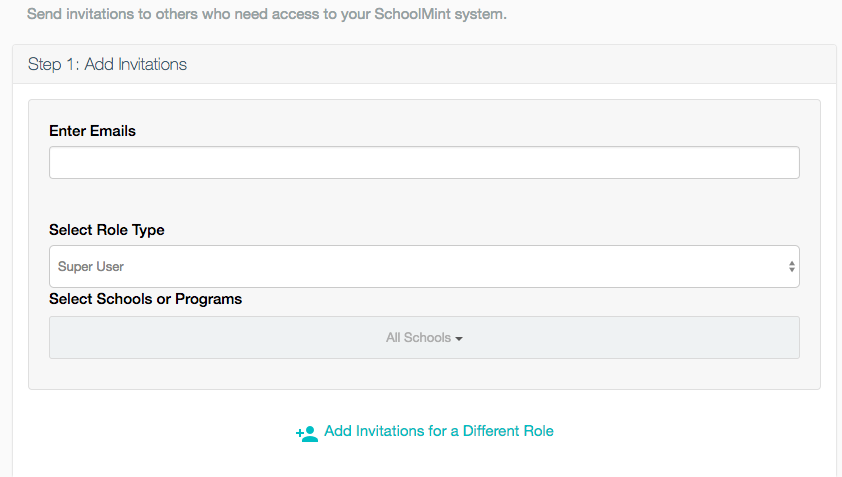This screenshot has height=477, width=842.
Task: Click the up-down arrows on Role Type select
Action: (x=792, y=266)
